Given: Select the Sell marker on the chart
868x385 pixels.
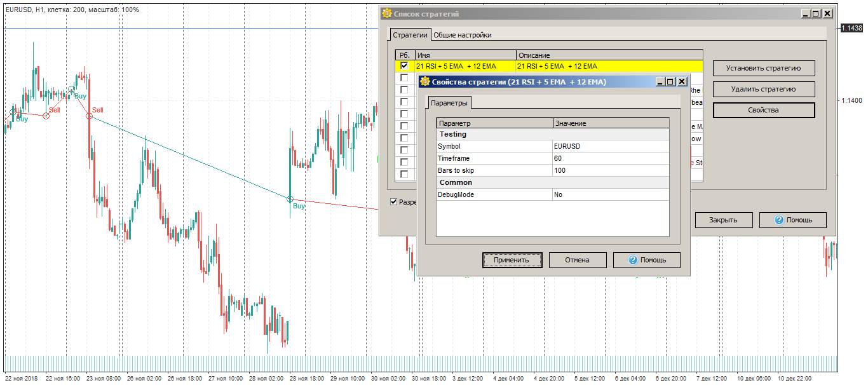Looking at the screenshot, I should point(97,109).
